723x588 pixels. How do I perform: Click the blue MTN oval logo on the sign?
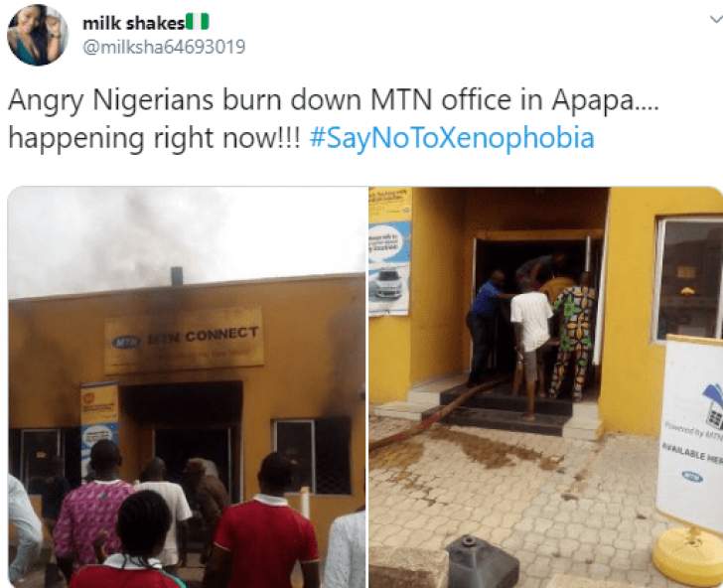[x=127, y=342]
